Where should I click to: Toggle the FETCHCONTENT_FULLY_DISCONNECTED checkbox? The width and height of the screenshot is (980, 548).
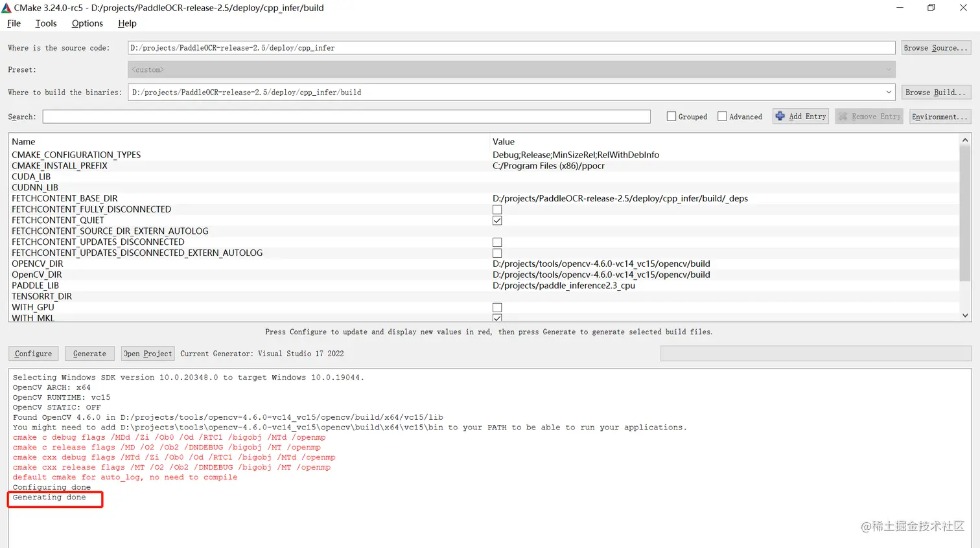[x=497, y=209]
